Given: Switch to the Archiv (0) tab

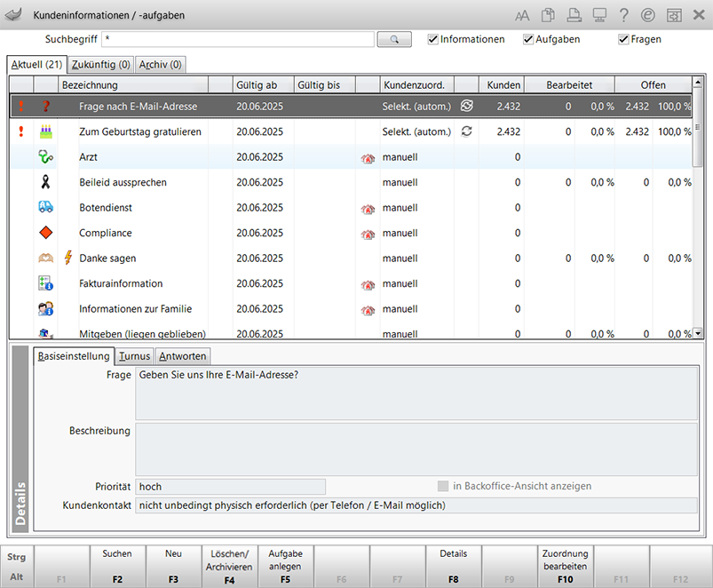Looking at the screenshot, I should (161, 65).
